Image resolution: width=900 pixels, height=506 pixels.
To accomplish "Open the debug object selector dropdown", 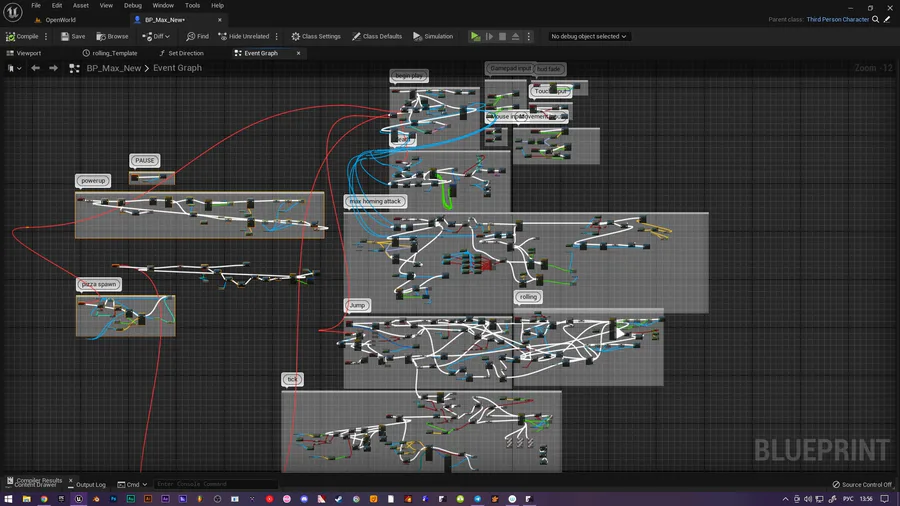I will click(x=588, y=36).
